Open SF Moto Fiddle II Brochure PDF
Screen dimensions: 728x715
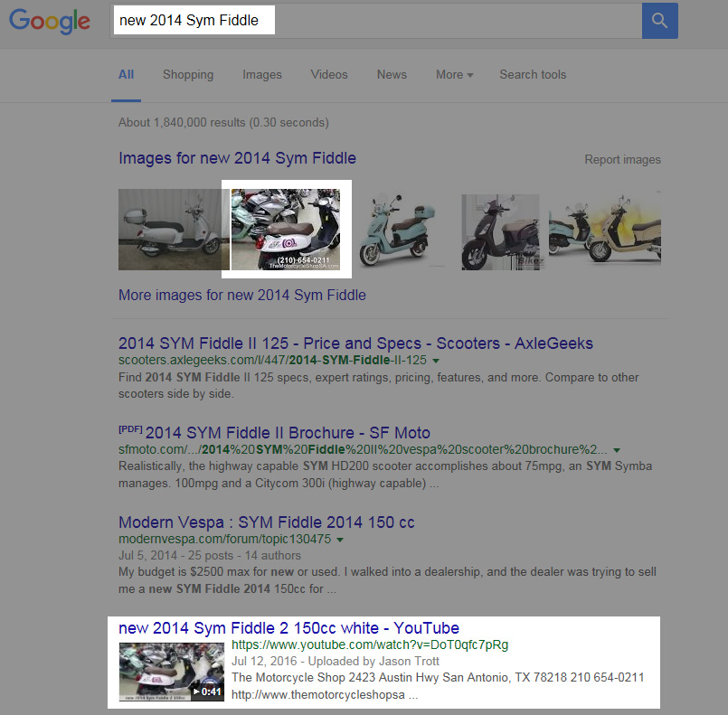[x=288, y=433]
